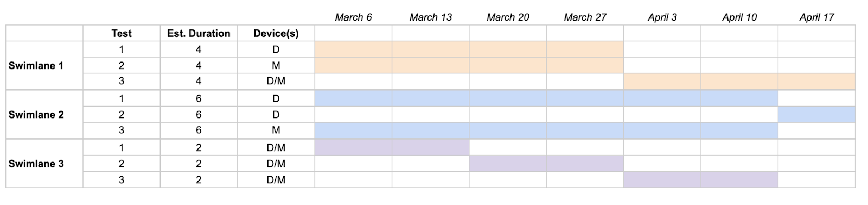The width and height of the screenshot is (868, 205).
Task: Select the March 20 date header
Action: pos(508,17)
